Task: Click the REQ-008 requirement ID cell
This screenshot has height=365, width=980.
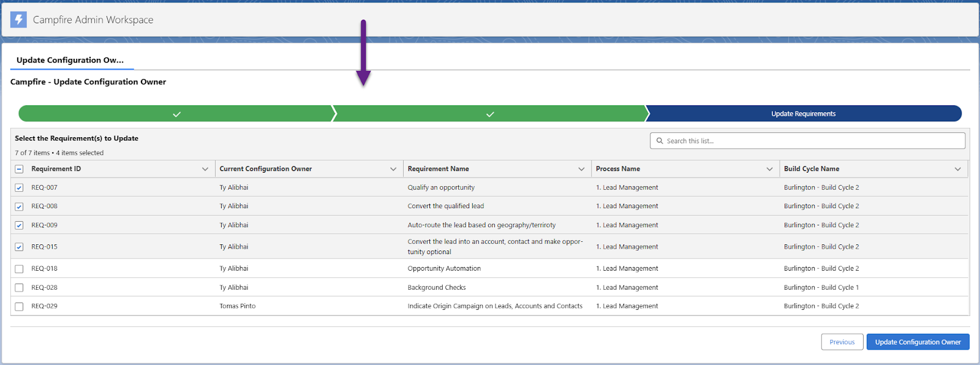Action: [44, 206]
